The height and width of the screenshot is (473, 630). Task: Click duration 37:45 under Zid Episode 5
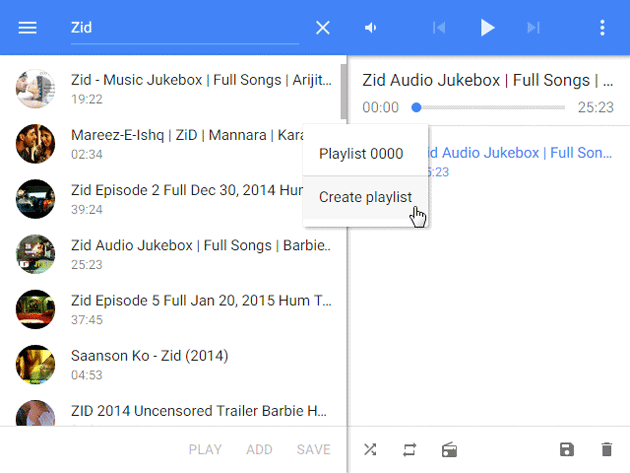pyautogui.click(x=87, y=320)
